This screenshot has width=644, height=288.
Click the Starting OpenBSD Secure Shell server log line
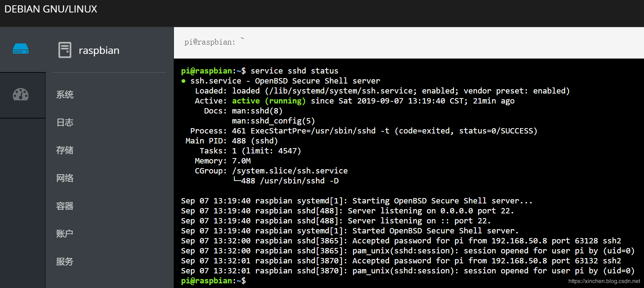click(x=357, y=201)
